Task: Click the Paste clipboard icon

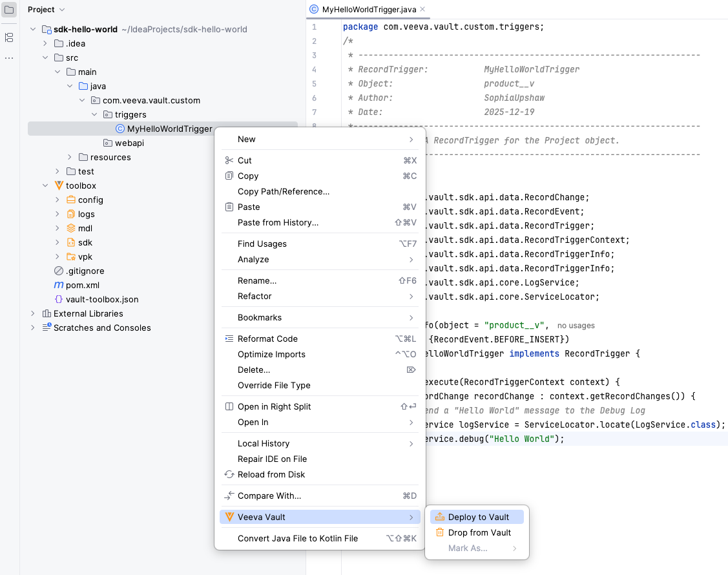Action: tap(229, 207)
